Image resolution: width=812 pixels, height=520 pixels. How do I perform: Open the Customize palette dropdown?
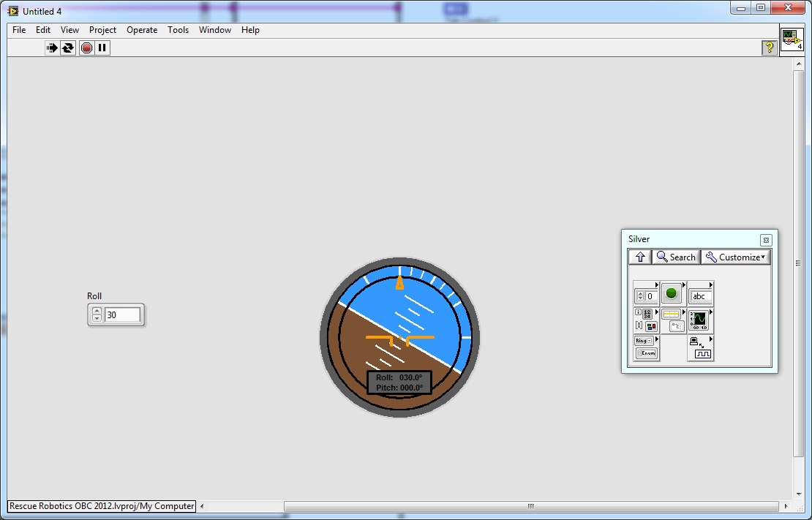(x=735, y=257)
